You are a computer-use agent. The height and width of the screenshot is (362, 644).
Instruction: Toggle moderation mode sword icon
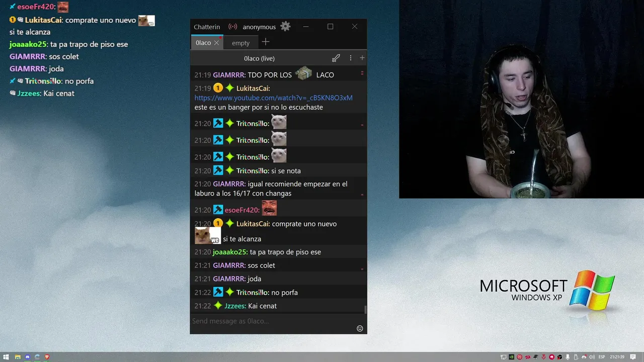[x=336, y=58]
